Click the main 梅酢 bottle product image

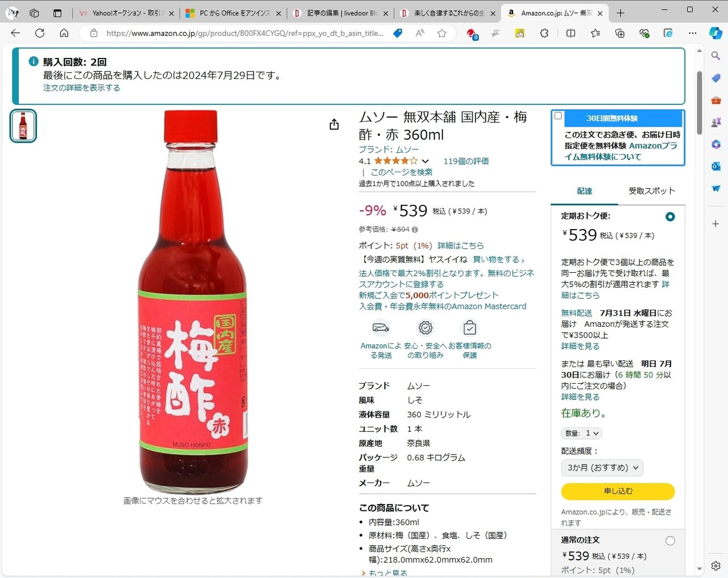click(193, 301)
